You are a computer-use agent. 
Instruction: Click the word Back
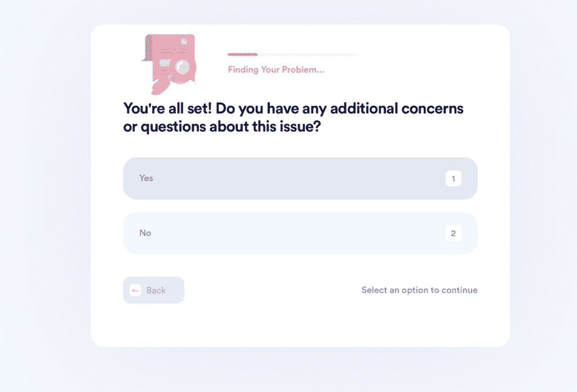pyautogui.click(x=156, y=291)
